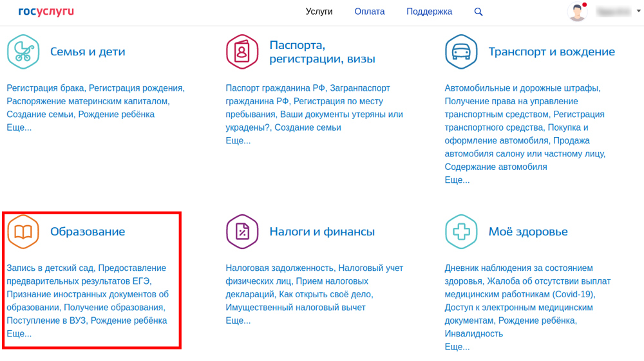Viewport: 644px width, 361px height.
Task: Click the medical cross Моё здоровье icon
Action: [x=461, y=232]
